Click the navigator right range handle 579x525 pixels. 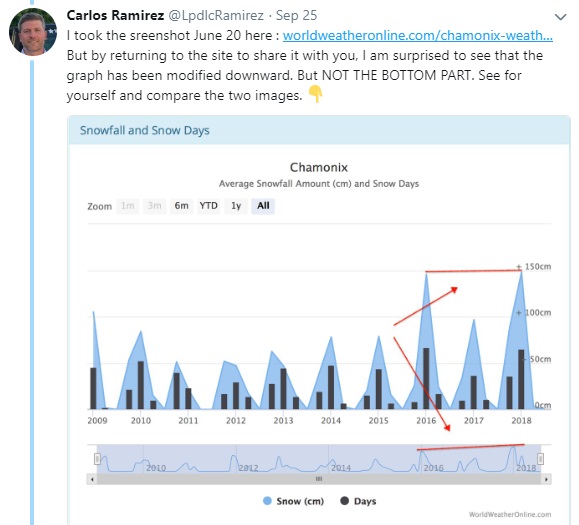(540, 459)
